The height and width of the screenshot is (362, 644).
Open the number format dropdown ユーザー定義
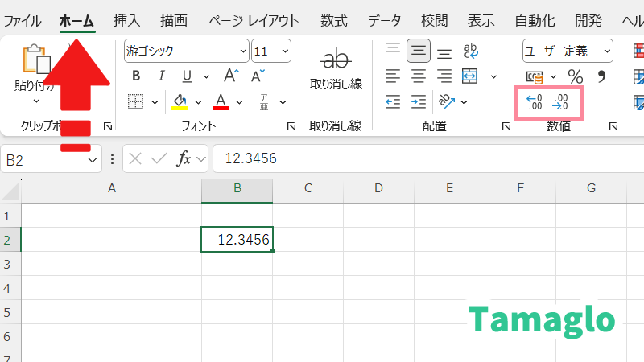[568, 51]
